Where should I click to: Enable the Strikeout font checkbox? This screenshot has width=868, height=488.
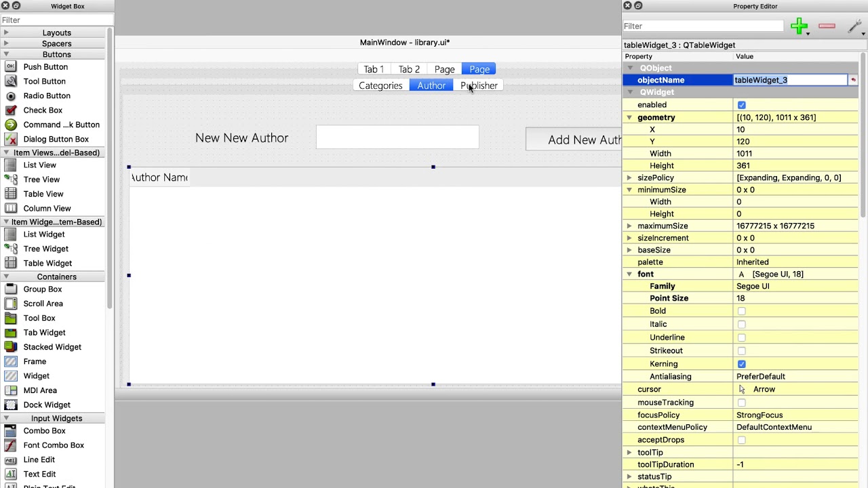741,350
